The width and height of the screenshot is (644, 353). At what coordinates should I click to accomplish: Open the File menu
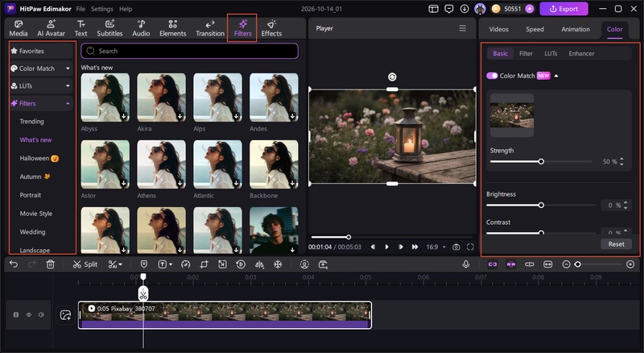(80, 9)
